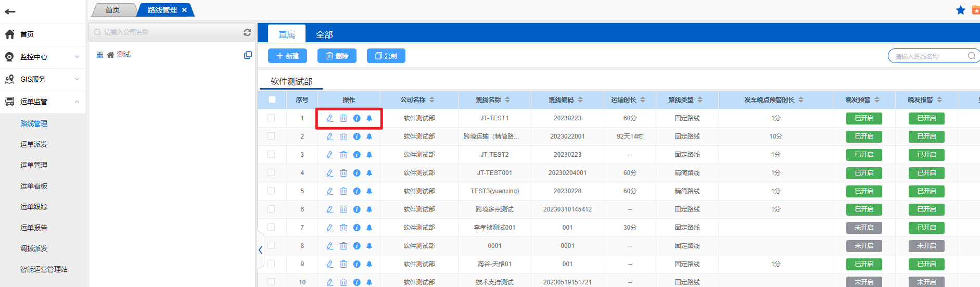Viewport: 980px width, 287px height.
Task: Toggle 晚发预警 未开启 for 李孝祯测试001
Action: (x=864, y=228)
